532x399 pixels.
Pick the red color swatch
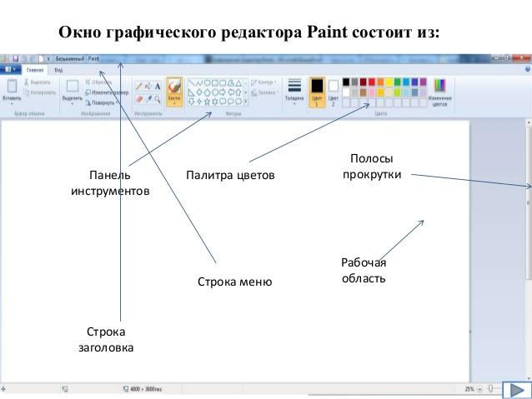click(x=372, y=82)
